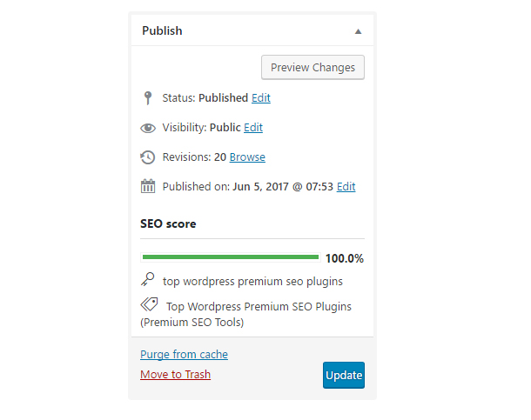Click the calendar icon beside Published on
This screenshot has width=531, height=420.
[x=148, y=186]
